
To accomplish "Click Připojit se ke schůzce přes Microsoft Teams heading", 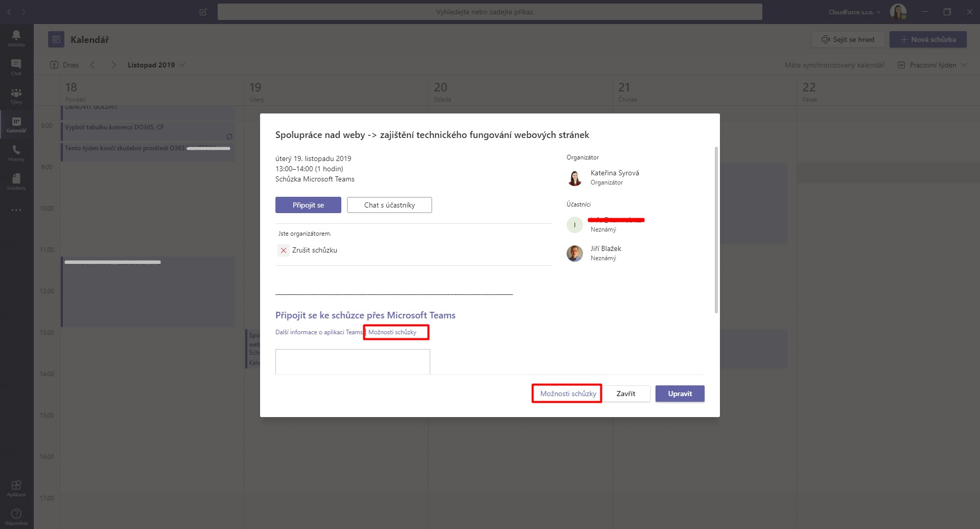I will (365, 315).
